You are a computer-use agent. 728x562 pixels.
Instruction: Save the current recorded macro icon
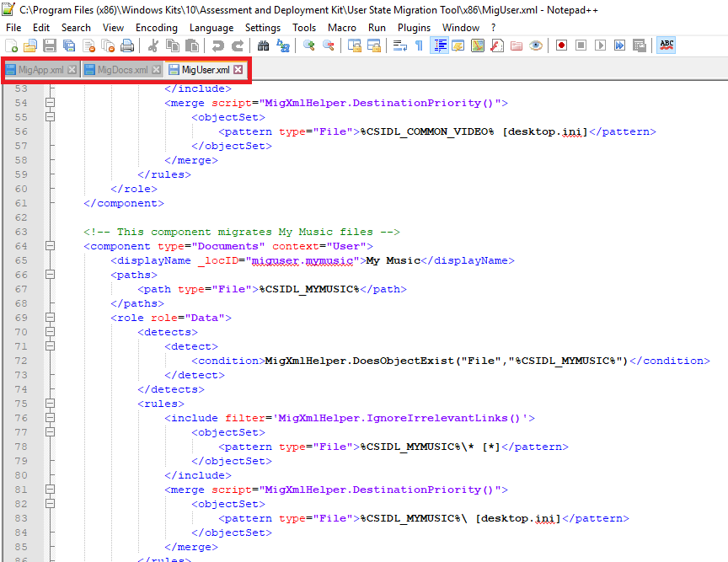[x=640, y=45]
